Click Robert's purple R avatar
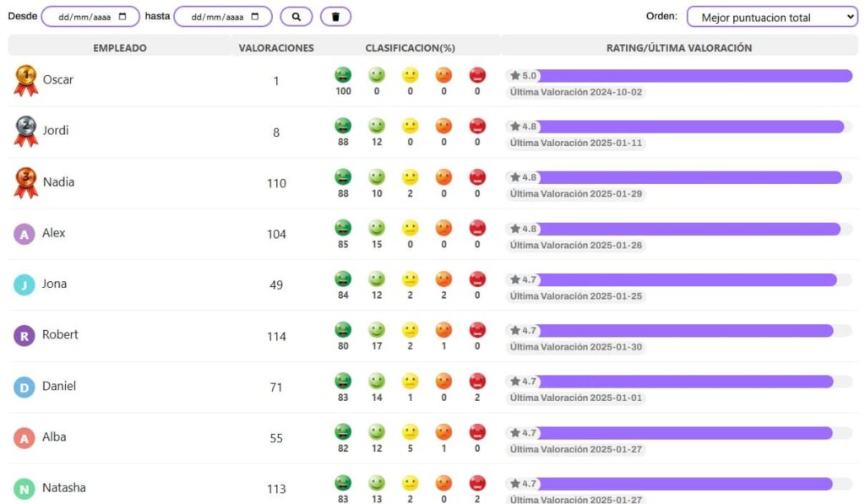The width and height of the screenshot is (865, 504). point(24,335)
